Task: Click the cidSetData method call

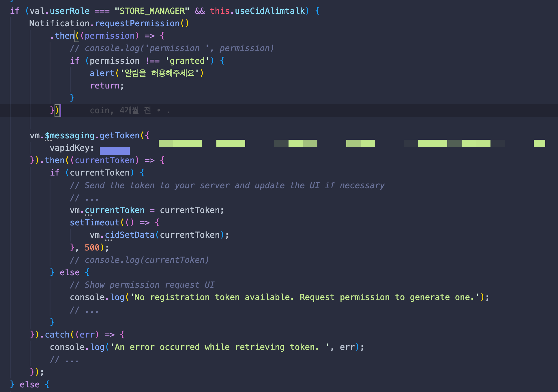Action: [130, 235]
